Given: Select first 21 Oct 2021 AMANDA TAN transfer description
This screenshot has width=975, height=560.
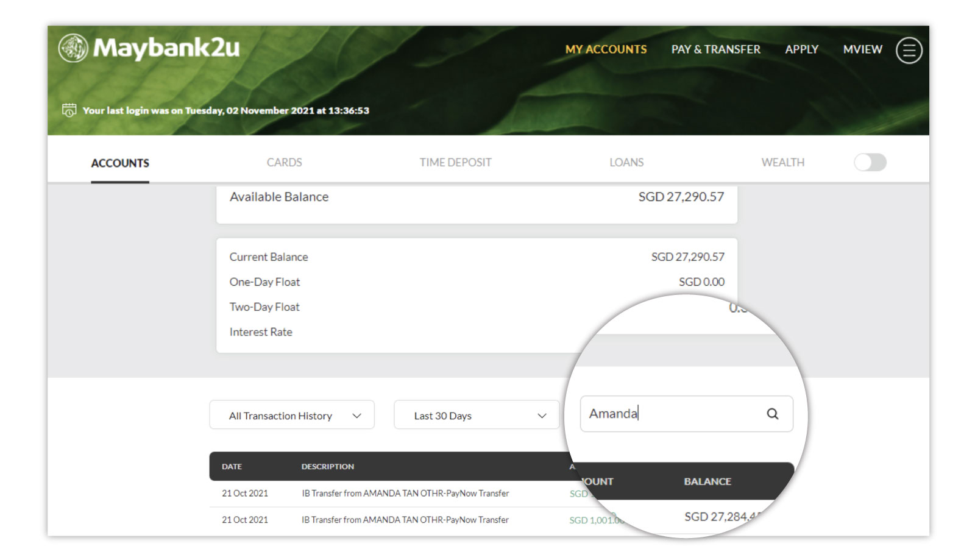Looking at the screenshot, I should [x=405, y=493].
